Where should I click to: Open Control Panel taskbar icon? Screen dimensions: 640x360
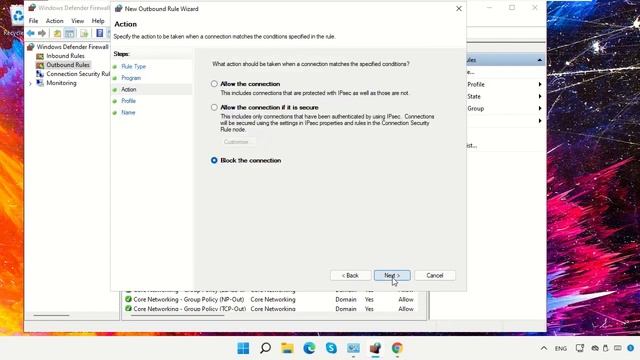(x=353, y=348)
